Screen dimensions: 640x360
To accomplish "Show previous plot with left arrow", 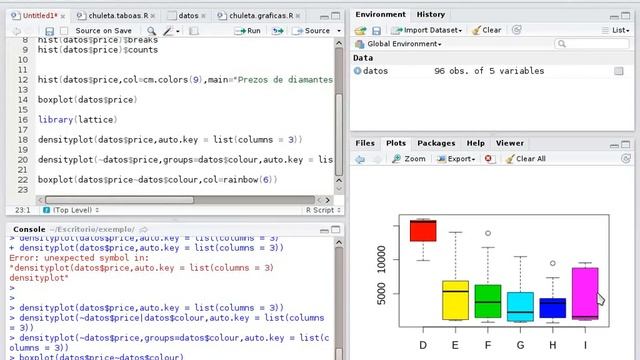I will 360,159.
